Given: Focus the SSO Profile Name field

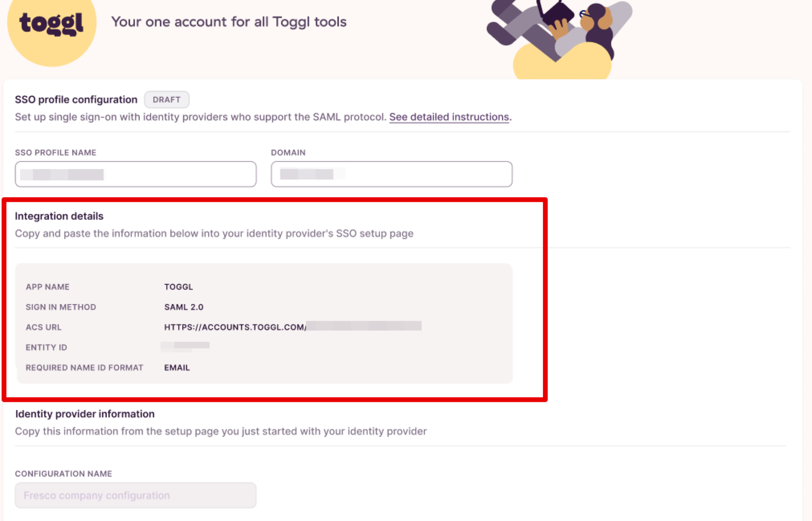Looking at the screenshot, I should [136, 174].
